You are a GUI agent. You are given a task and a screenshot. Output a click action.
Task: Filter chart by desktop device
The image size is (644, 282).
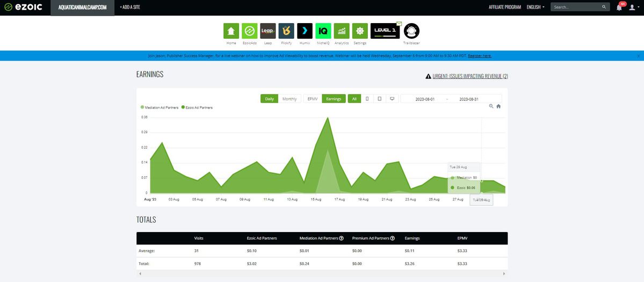(392, 98)
